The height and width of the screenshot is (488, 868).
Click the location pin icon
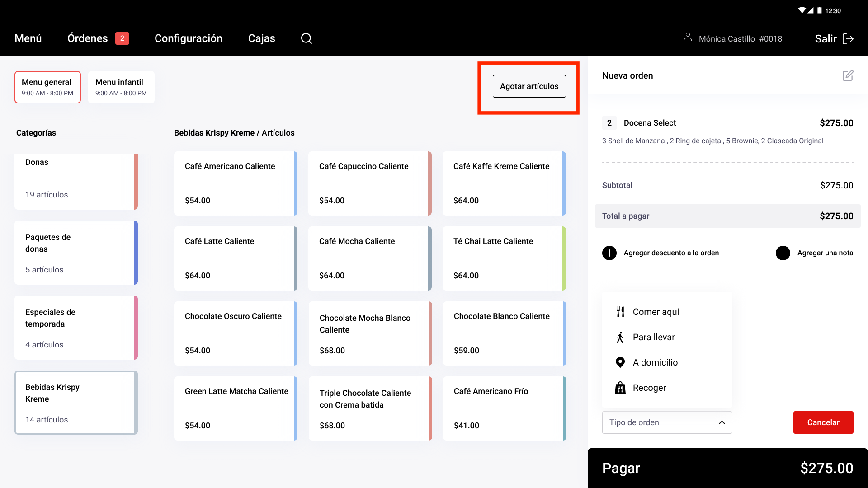(x=620, y=362)
